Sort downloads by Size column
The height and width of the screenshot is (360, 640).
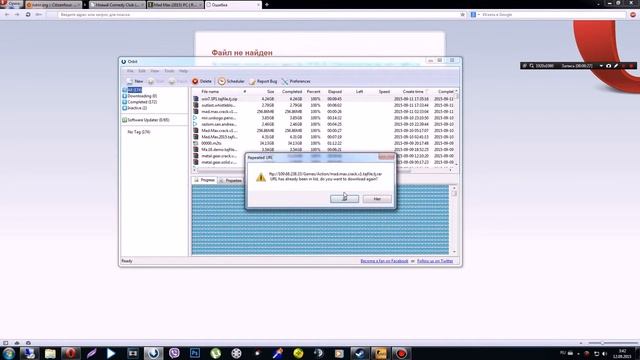[x=270, y=92]
